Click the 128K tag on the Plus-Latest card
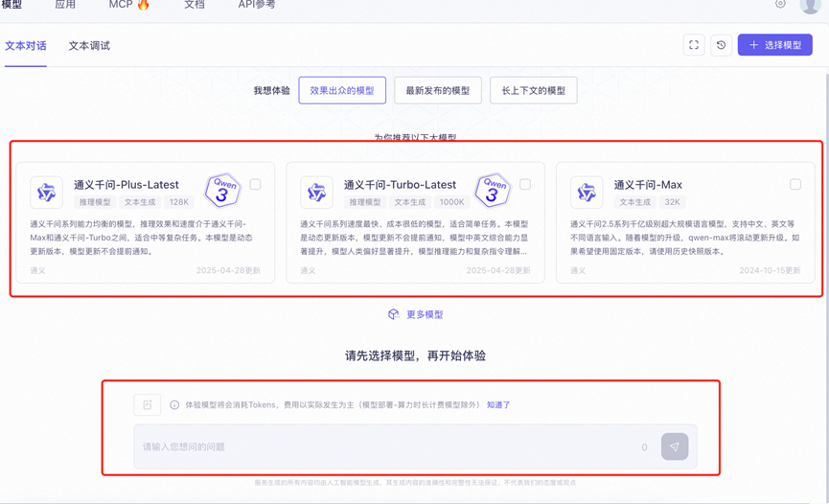 tap(179, 202)
